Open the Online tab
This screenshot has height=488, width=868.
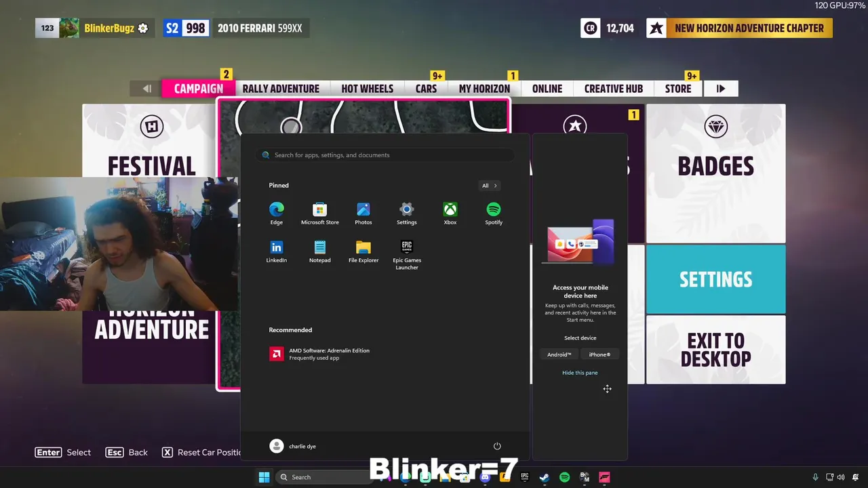pyautogui.click(x=547, y=89)
